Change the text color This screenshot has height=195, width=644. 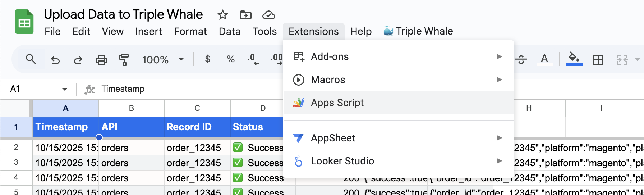(544, 59)
